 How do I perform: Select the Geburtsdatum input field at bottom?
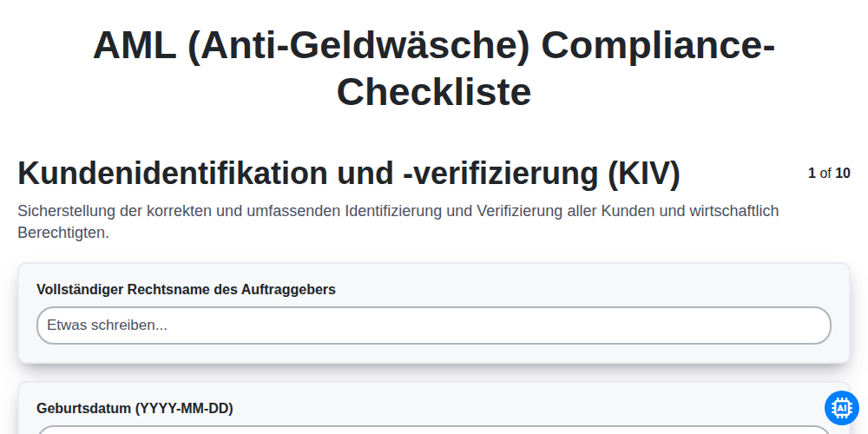tap(433, 431)
